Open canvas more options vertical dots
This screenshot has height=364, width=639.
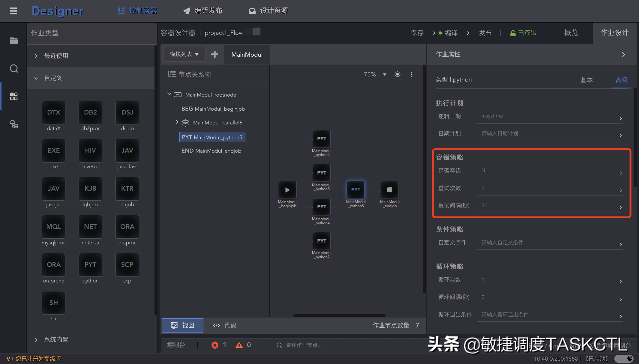tap(412, 74)
